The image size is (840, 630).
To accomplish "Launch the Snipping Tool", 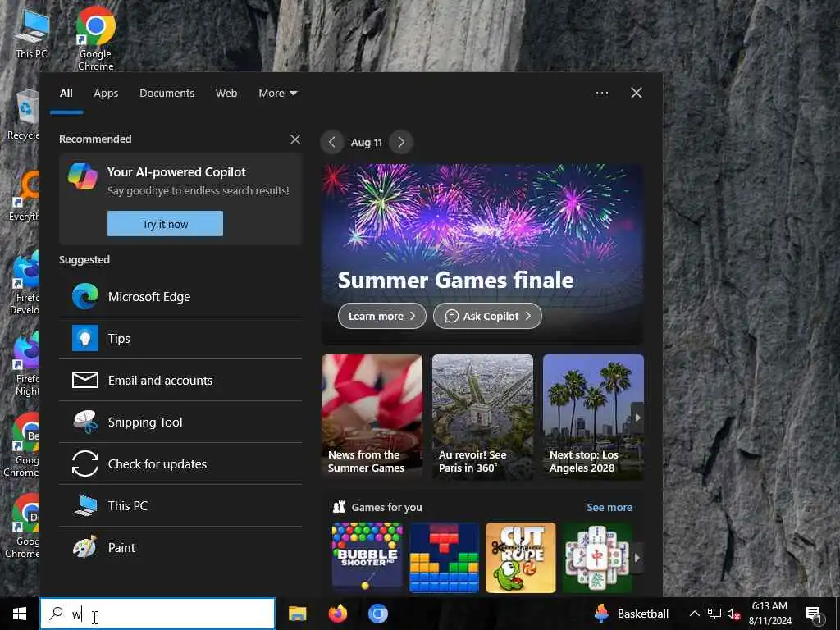I will [x=180, y=422].
